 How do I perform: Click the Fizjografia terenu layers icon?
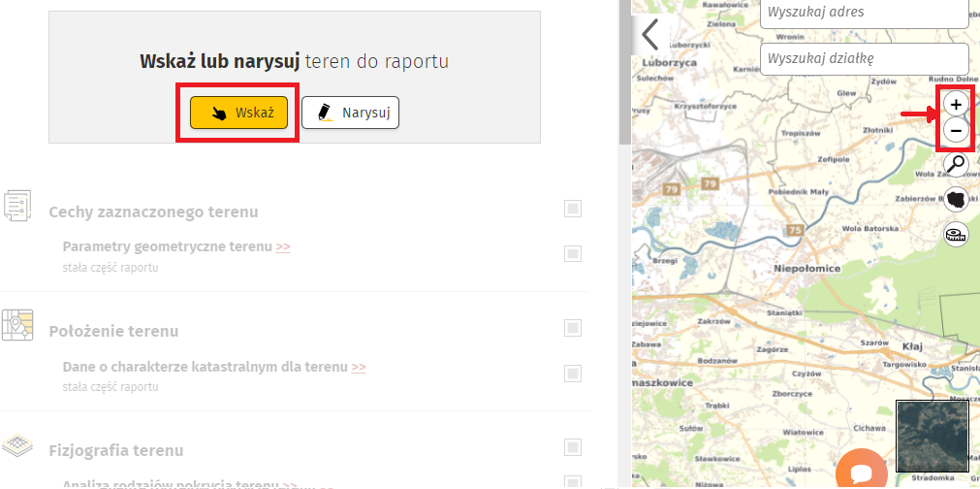17,446
